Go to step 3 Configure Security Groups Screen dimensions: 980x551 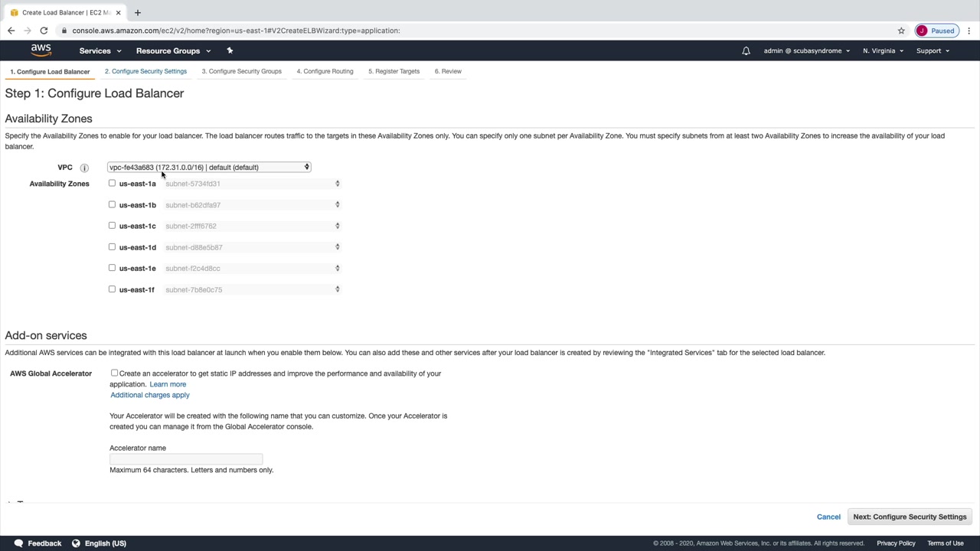coord(241,71)
